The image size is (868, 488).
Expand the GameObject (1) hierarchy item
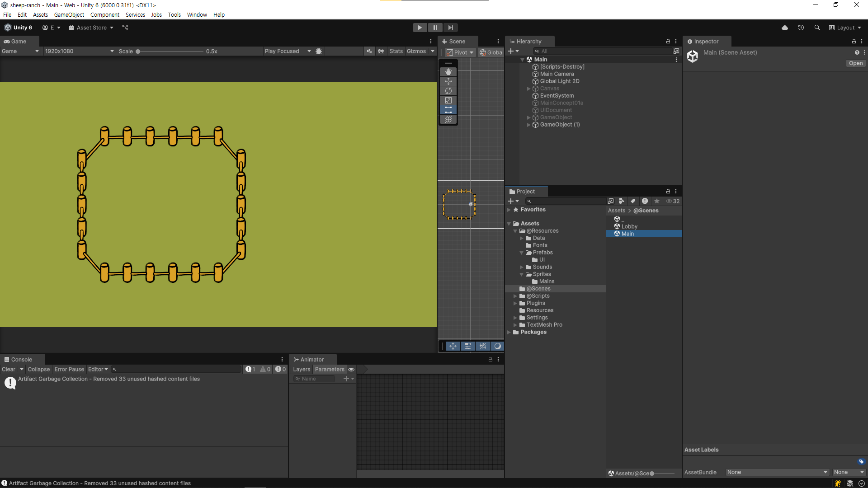pyautogui.click(x=528, y=125)
